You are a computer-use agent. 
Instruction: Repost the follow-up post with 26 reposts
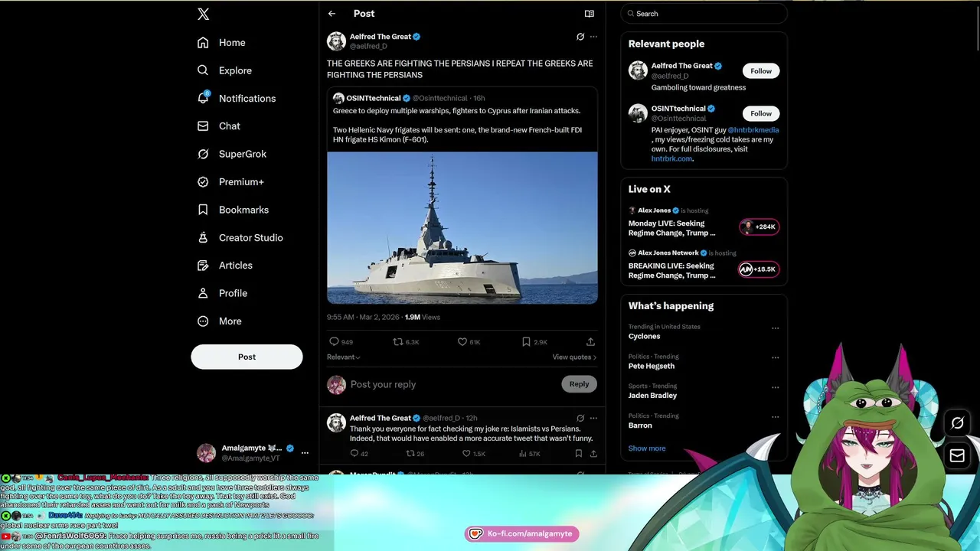click(410, 454)
